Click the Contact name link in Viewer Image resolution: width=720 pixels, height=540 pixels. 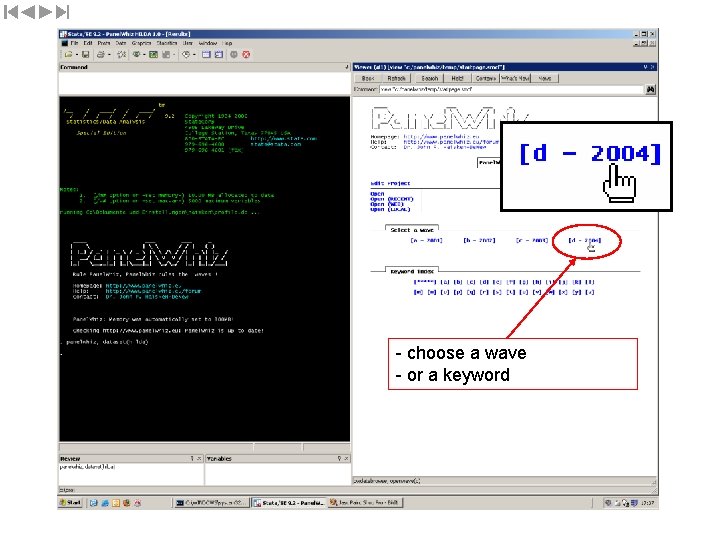[444, 147]
